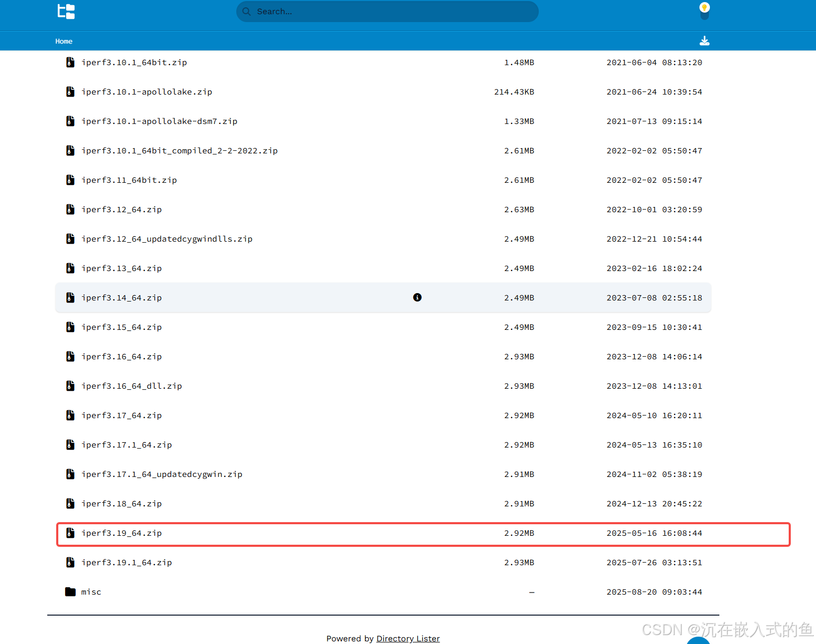The image size is (816, 644).
Task: Download iperf3.19.1_64.zip
Action: pyautogui.click(x=127, y=562)
